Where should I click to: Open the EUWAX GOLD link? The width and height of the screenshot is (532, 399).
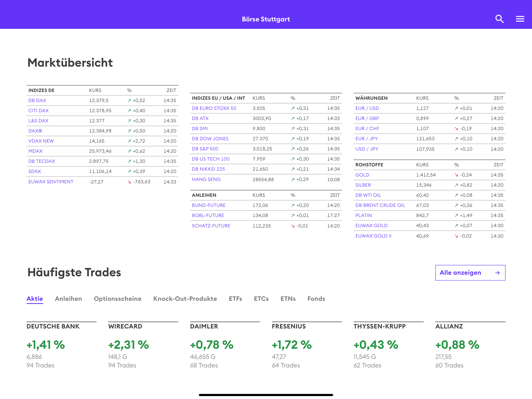(x=371, y=225)
